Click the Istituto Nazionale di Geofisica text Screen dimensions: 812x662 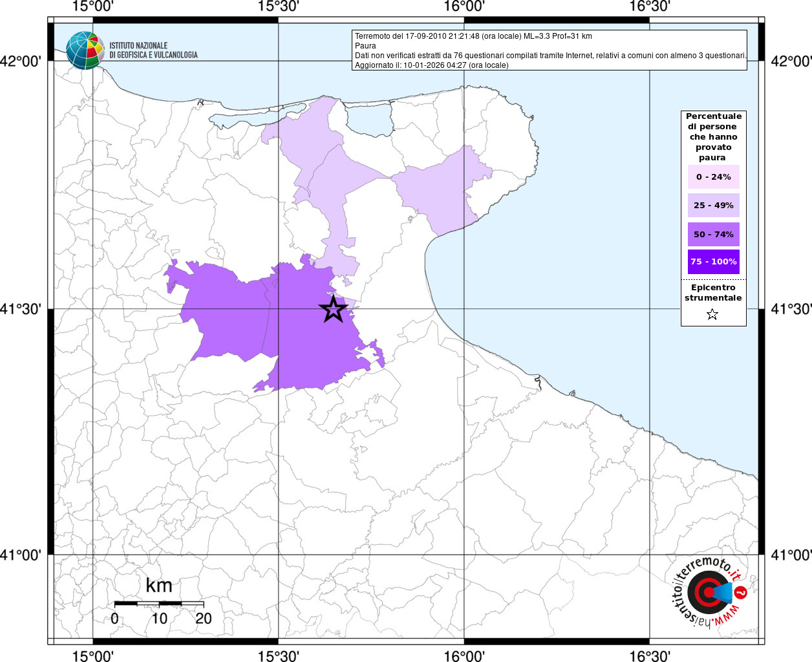pyautogui.click(x=153, y=50)
